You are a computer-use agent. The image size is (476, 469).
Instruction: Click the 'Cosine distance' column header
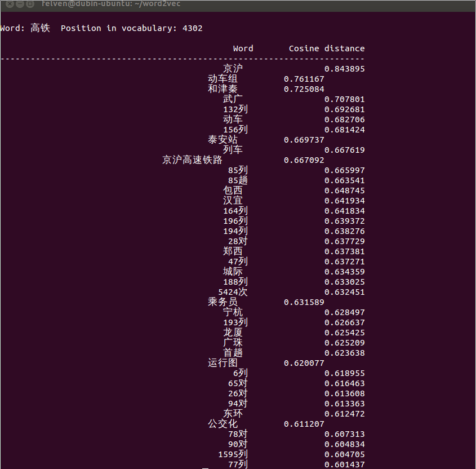point(327,48)
